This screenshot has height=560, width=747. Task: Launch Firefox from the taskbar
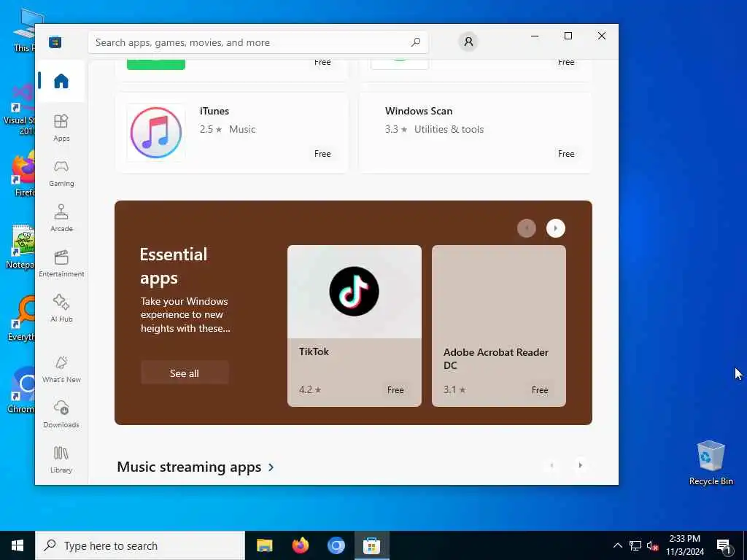[x=300, y=545]
